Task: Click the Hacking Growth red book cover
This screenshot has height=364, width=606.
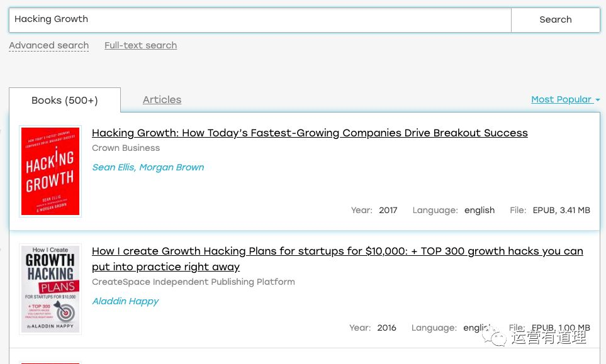Action: (50, 172)
